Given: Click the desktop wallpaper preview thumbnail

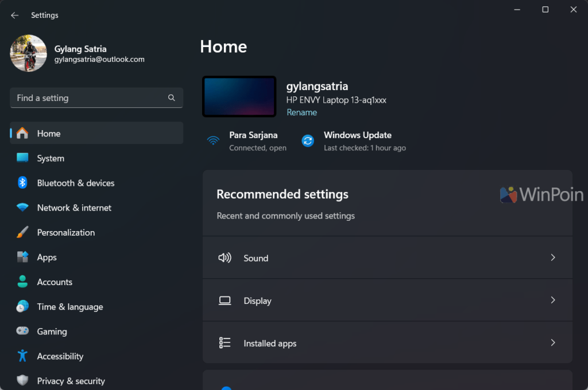Looking at the screenshot, I should point(239,97).
